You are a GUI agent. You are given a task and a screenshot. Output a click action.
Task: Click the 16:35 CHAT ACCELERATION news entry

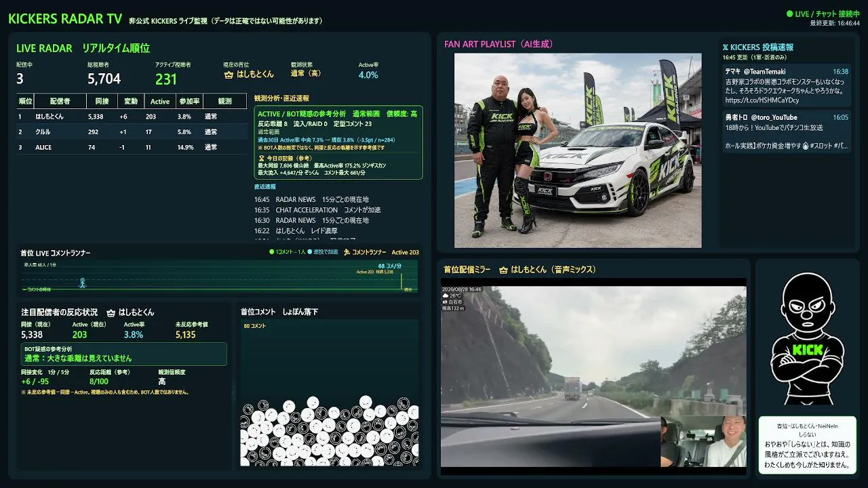317,210
